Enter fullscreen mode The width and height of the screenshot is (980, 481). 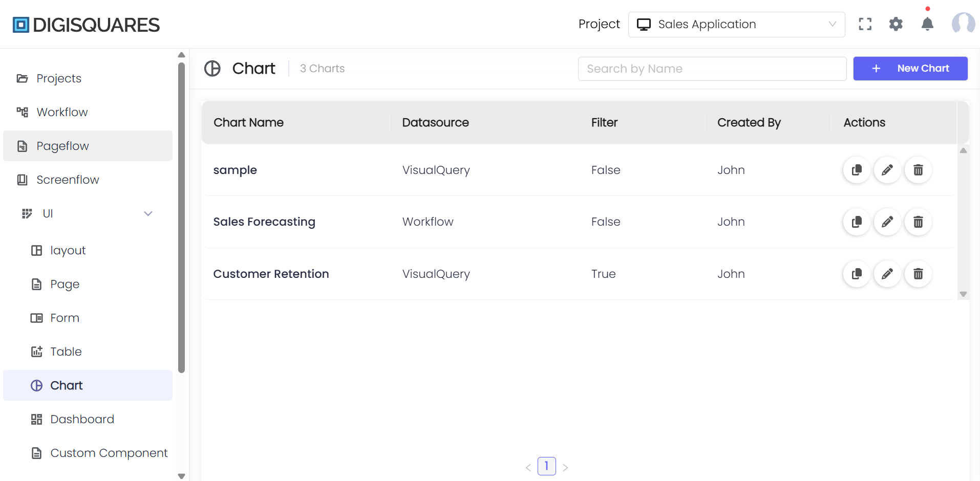[865, 24]
